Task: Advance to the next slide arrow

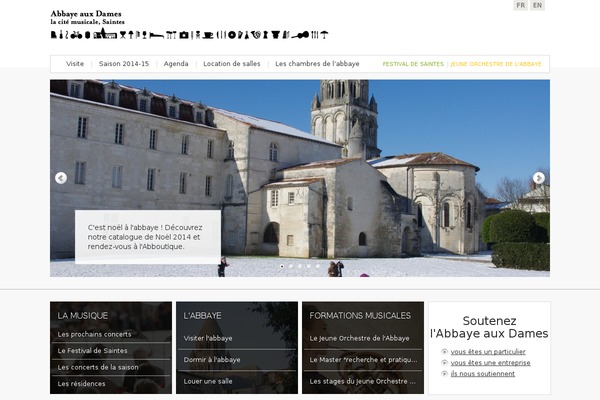Action: click(539, 178)
